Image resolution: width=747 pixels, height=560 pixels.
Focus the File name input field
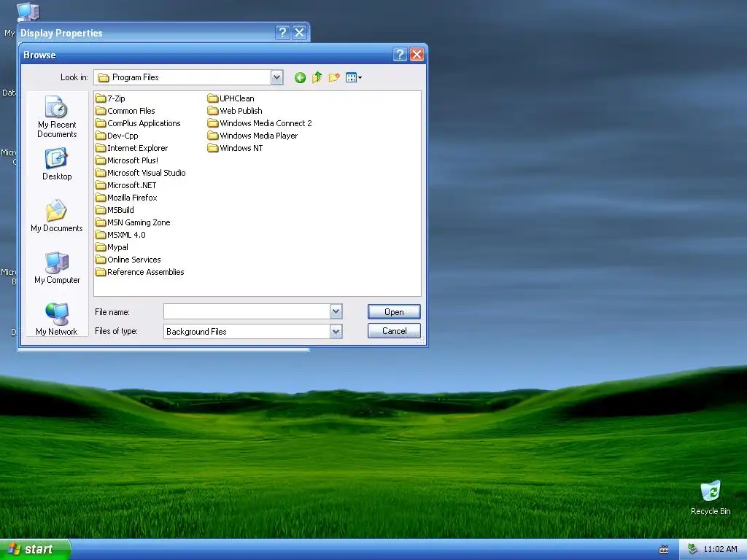pos(247,312)
